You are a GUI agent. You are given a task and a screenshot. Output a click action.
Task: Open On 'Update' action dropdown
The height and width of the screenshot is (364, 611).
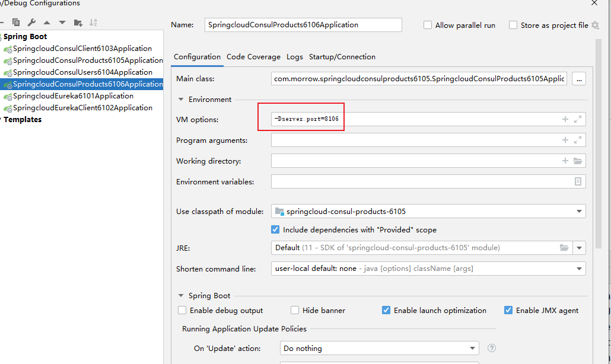(379, 348)
